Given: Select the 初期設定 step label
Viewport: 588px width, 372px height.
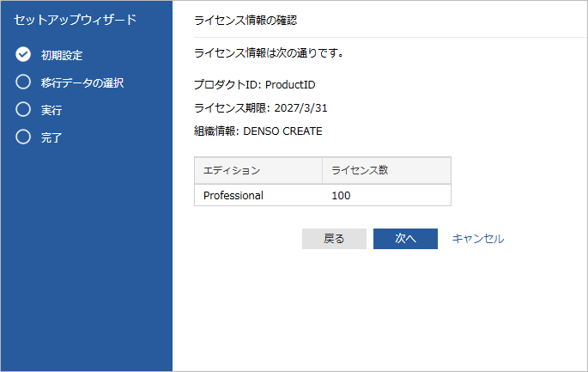Looking at the screenshot, I should point(62,56).
